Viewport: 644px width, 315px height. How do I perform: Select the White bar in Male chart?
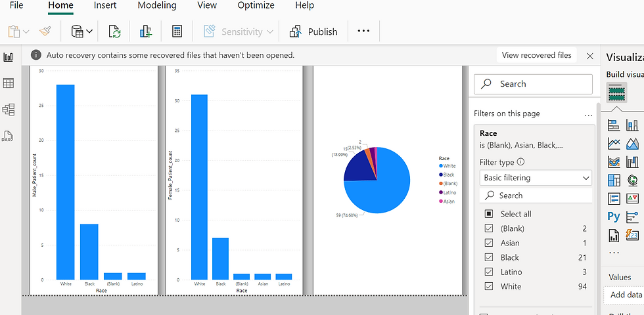coord(65,182)
